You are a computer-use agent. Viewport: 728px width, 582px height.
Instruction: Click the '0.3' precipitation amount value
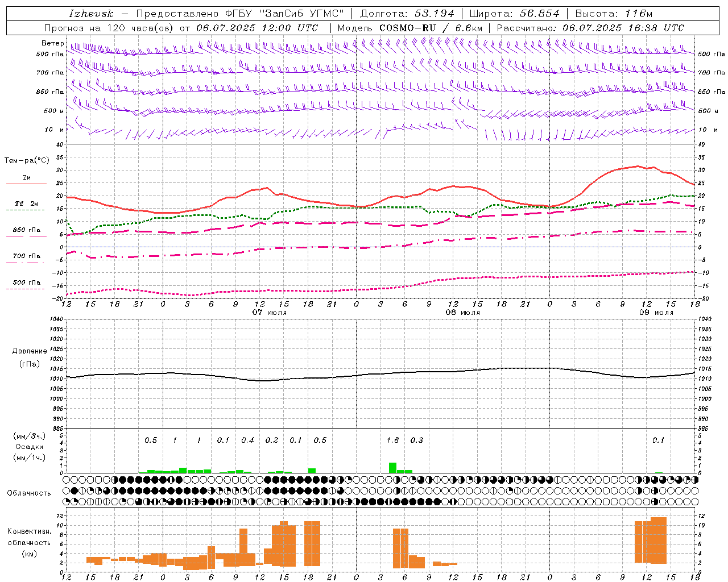[417, 440]
